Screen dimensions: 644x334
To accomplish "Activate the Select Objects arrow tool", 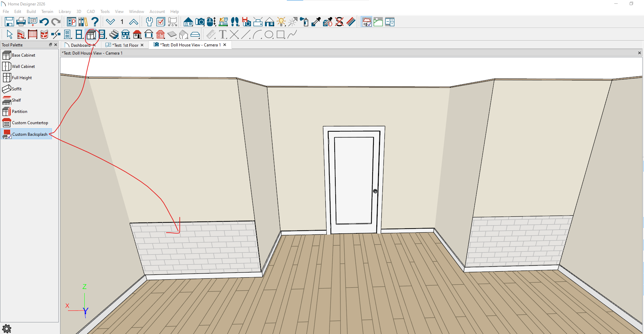I will coord(10,34).
